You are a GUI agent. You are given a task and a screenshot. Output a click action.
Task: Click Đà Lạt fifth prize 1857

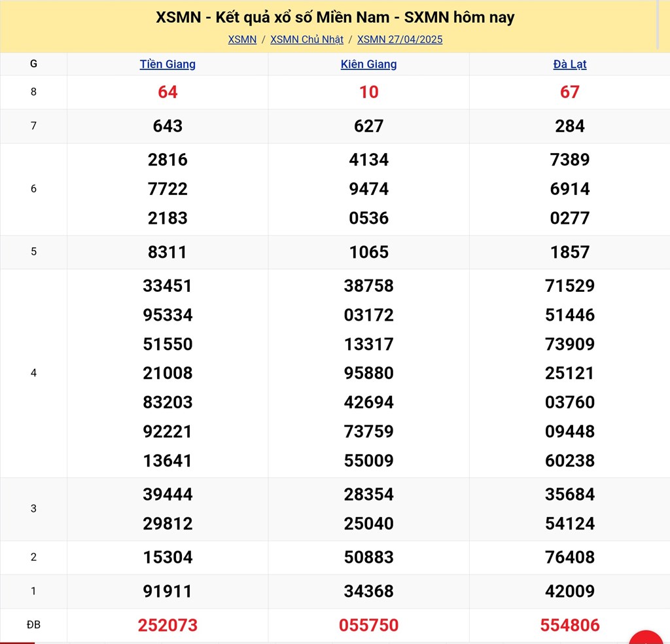[x=569, y=252]
